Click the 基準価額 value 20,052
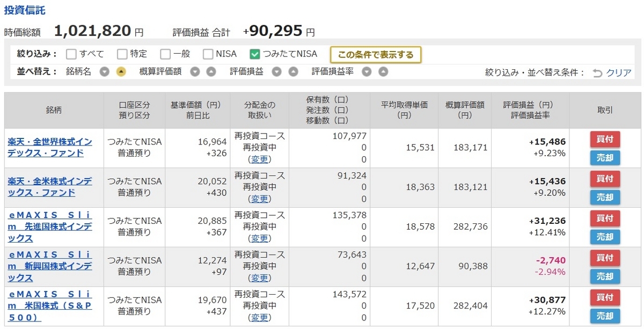 point(213,181)
